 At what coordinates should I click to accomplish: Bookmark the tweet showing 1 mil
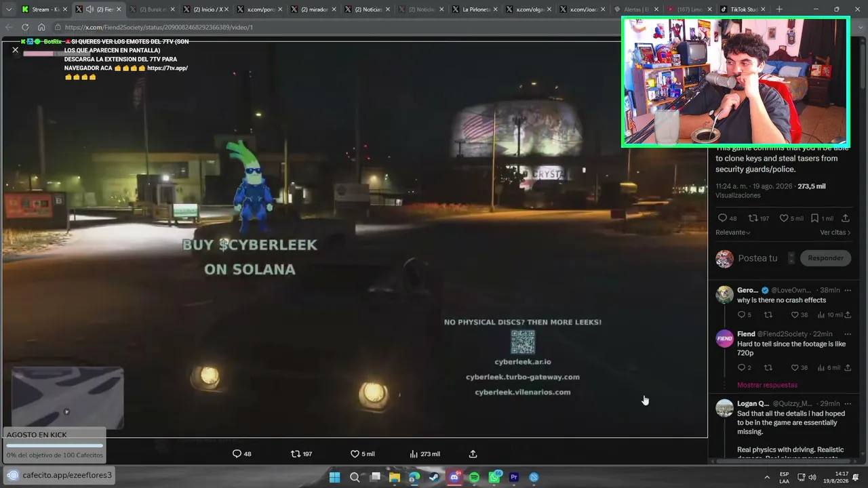pos(814,218)
